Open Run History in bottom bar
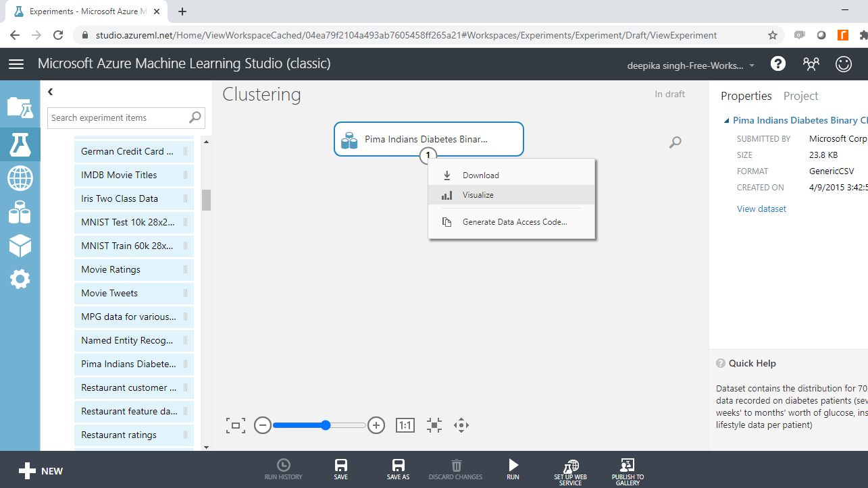 (284, 469)
